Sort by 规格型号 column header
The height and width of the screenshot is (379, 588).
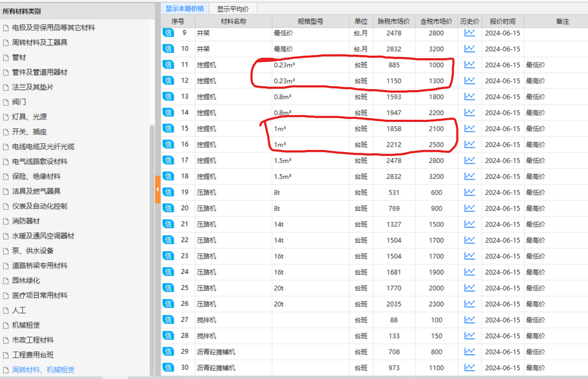pos(310,21)
